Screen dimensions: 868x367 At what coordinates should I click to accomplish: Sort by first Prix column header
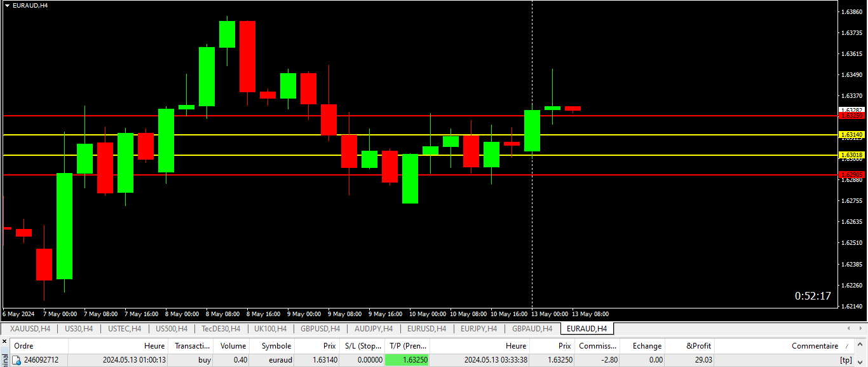pyautogui.click(x=316, y=346)
